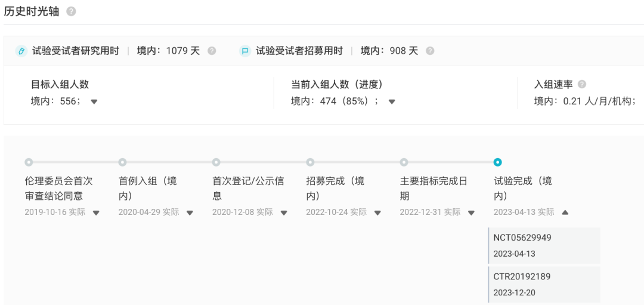Click 境内: 908 天 value
Viewport: 644px width, 305px height.
click(x=389, y=51)
